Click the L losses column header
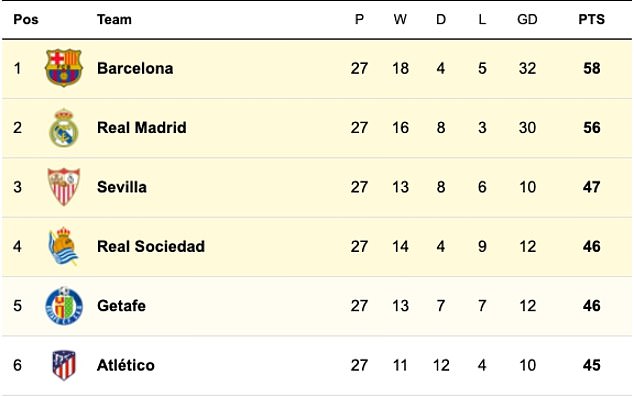This screenshot has width=634, height=397. coord(482,19)
